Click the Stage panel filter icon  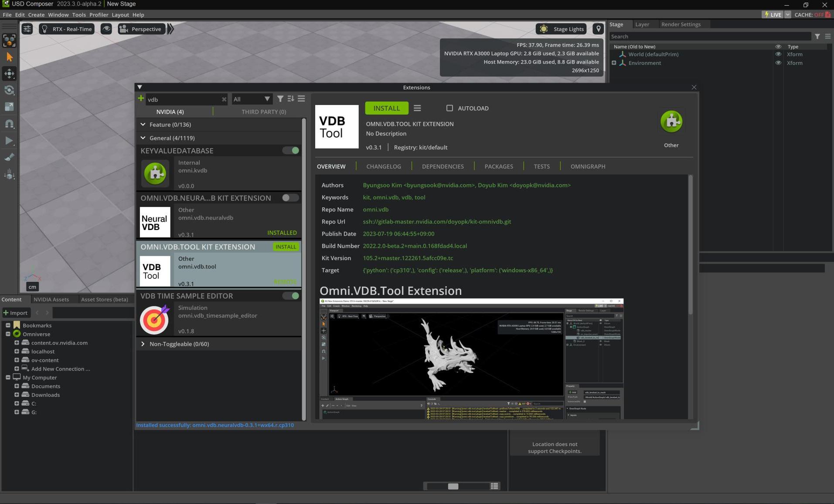pyautogui.click(x=817, y=37)
